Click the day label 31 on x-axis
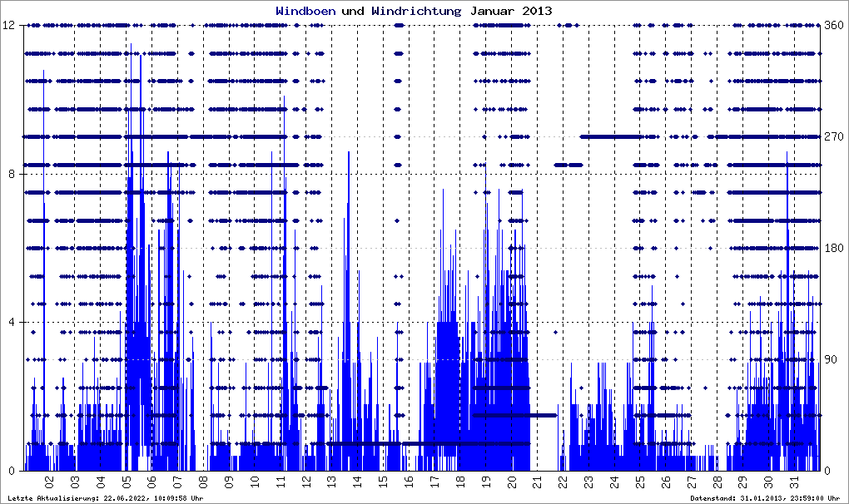849x504 pixels. [794, 482]
